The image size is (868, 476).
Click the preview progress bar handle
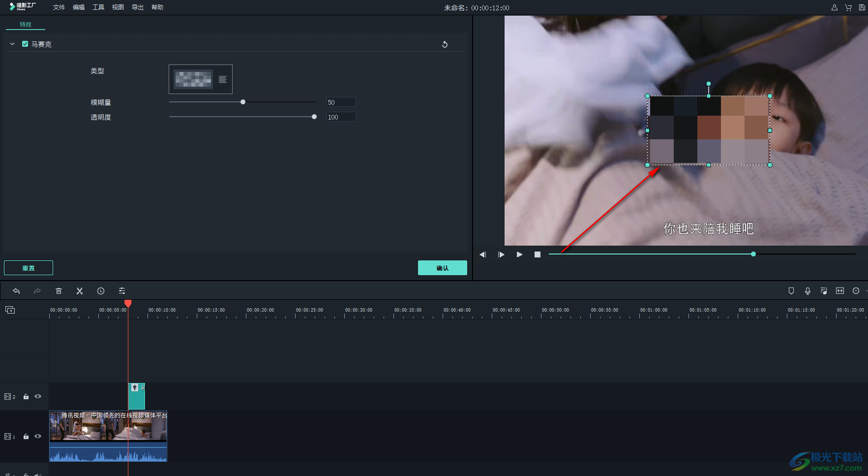pyautogui.click(x=753, y=254)
